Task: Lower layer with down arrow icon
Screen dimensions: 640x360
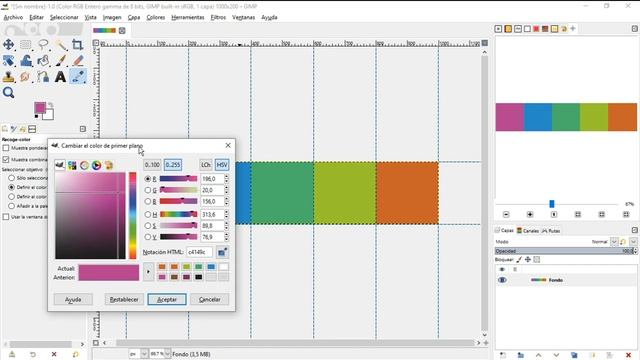Action: [556, 355]
